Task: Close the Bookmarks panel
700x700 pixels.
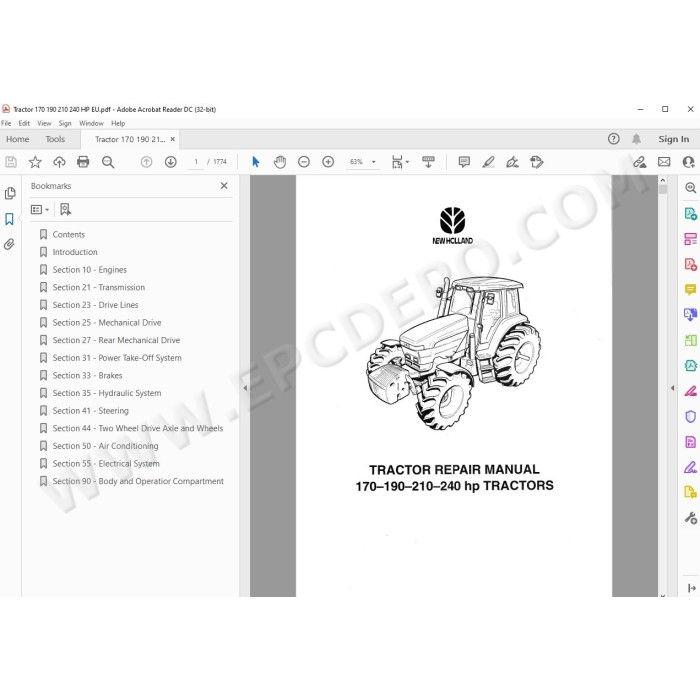Action: (224, 186)
